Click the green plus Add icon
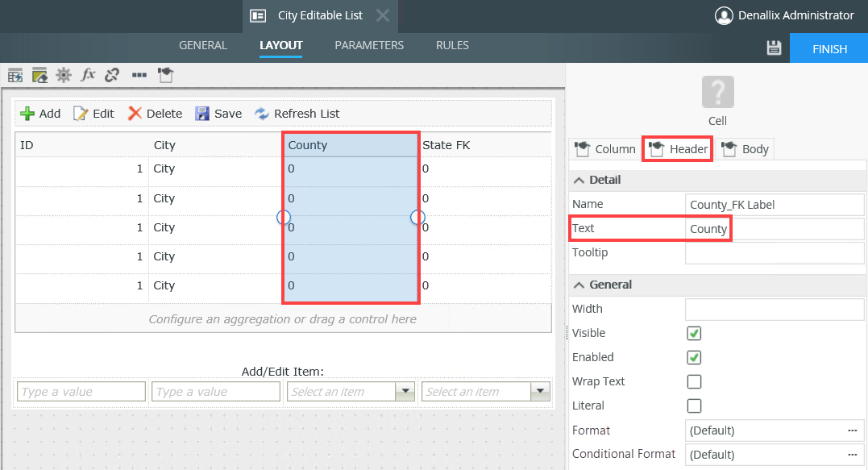 pos(27,114)
